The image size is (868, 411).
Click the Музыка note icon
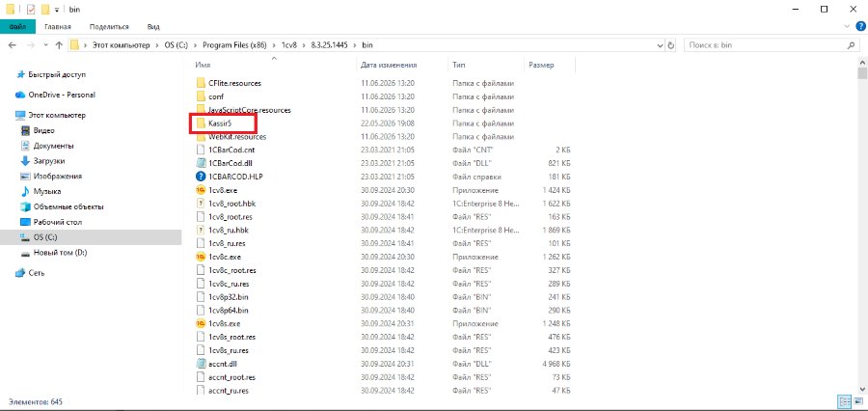[x=25, y=192]
